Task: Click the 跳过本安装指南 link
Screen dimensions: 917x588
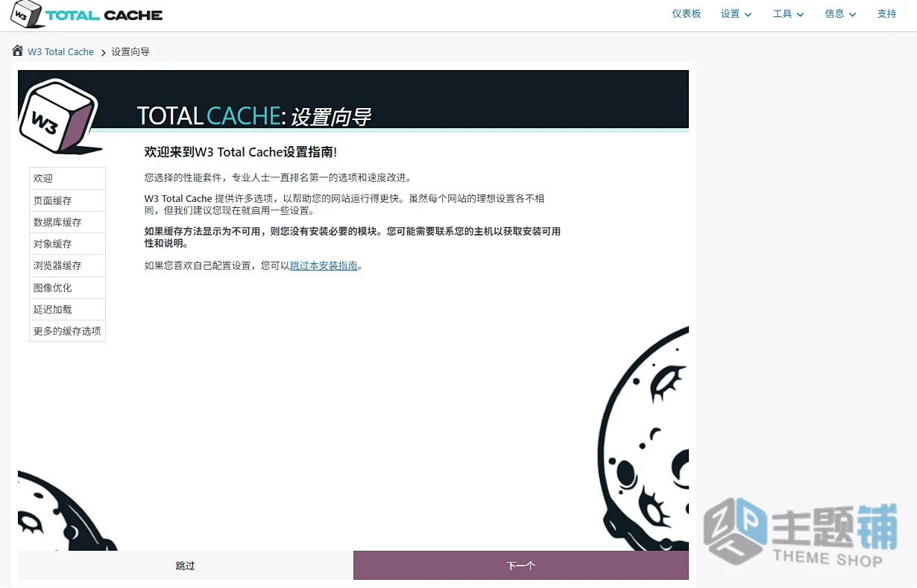Action: pyautogui.click(x=324, y=265)
